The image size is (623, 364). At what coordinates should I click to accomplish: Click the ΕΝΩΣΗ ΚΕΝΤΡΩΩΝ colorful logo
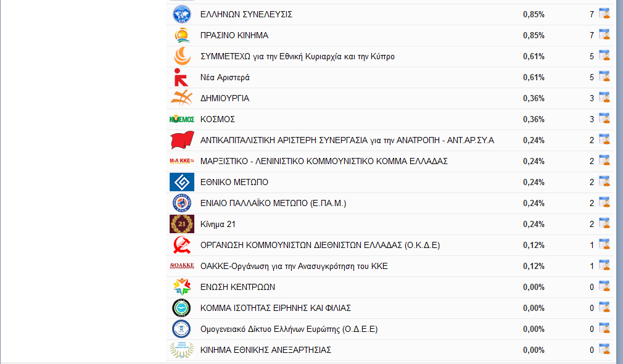tap(181, 287)
